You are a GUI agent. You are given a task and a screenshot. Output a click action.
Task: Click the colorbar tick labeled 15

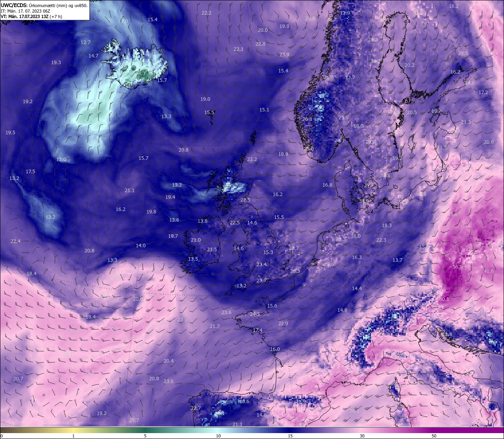point(290,436)
